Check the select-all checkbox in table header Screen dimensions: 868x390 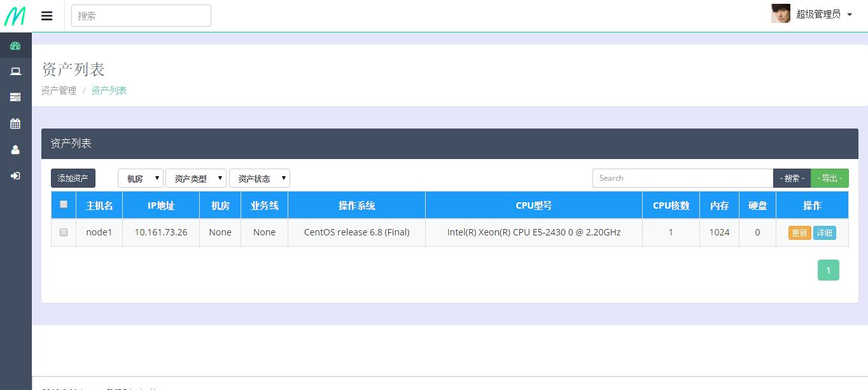point(64,204)
